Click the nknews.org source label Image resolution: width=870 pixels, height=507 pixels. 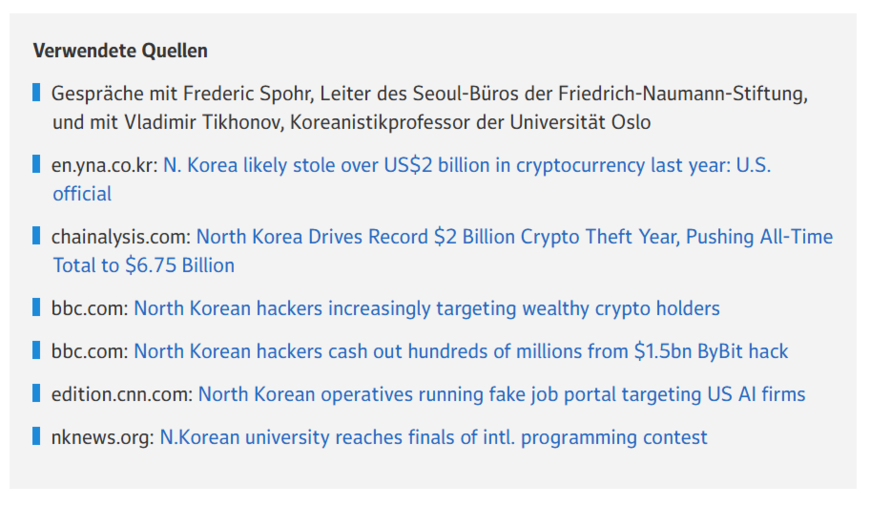pyautogui.click(x=103, y=437)
